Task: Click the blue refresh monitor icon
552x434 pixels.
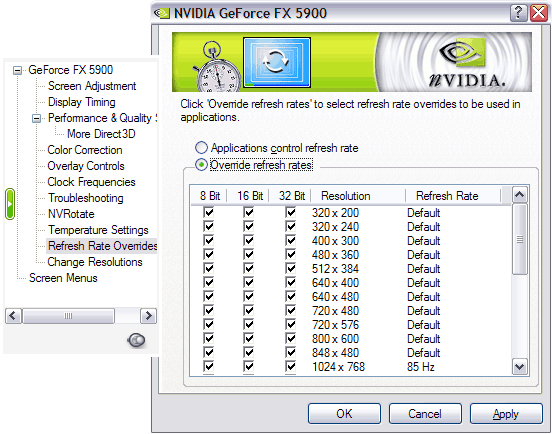Action: coord(277,63)
